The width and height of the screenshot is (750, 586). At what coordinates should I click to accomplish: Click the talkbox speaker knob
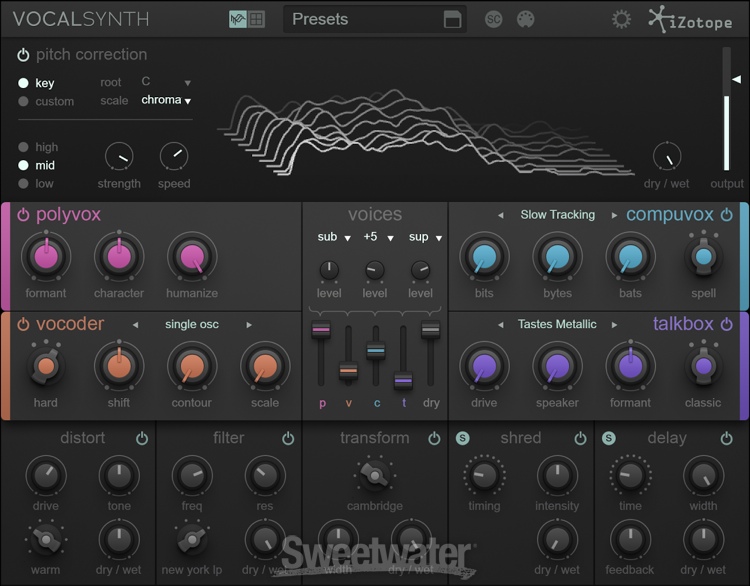coord(557,366)
